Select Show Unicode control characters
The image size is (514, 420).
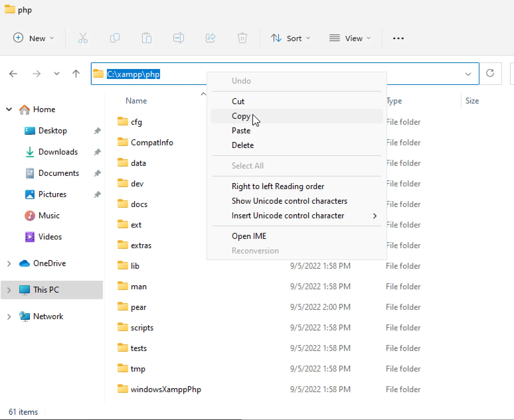click(x=297, y=201)
